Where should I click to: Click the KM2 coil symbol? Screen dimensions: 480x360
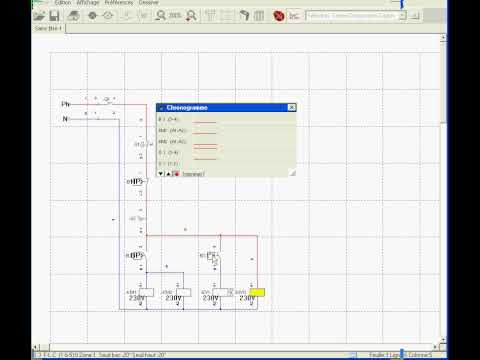click(183, 292)
